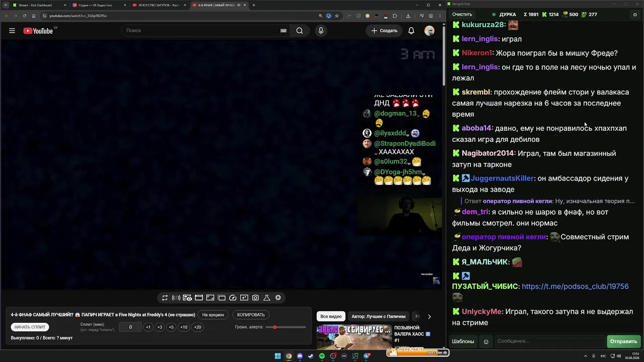Click the split minutes input field

pos(130,327)
